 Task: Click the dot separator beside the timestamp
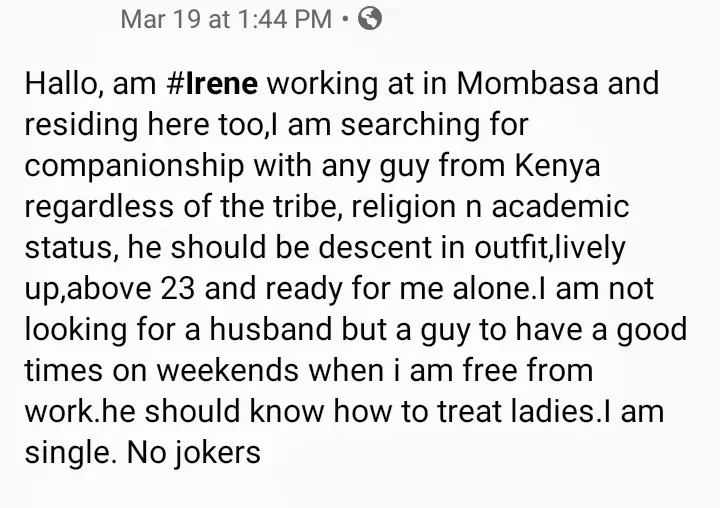pos(345,20)
